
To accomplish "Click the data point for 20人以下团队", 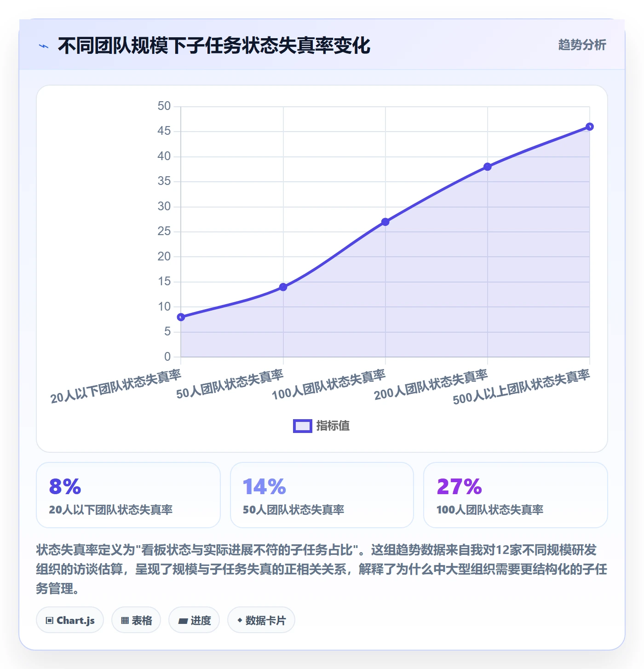I will point(181,317).
